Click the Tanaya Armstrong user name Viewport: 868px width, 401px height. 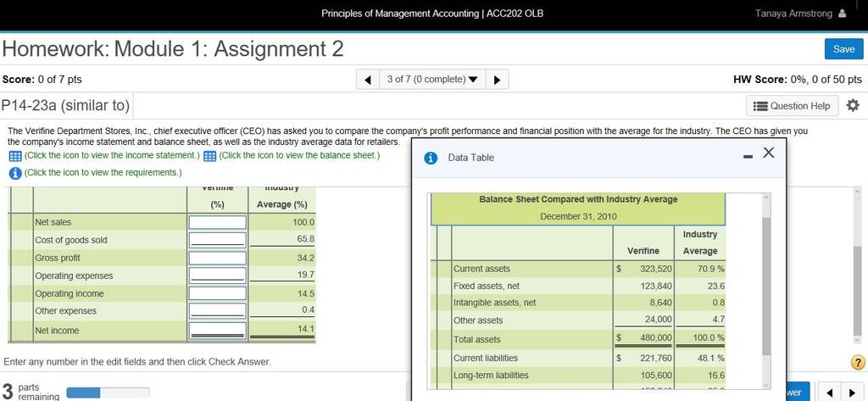793,14
